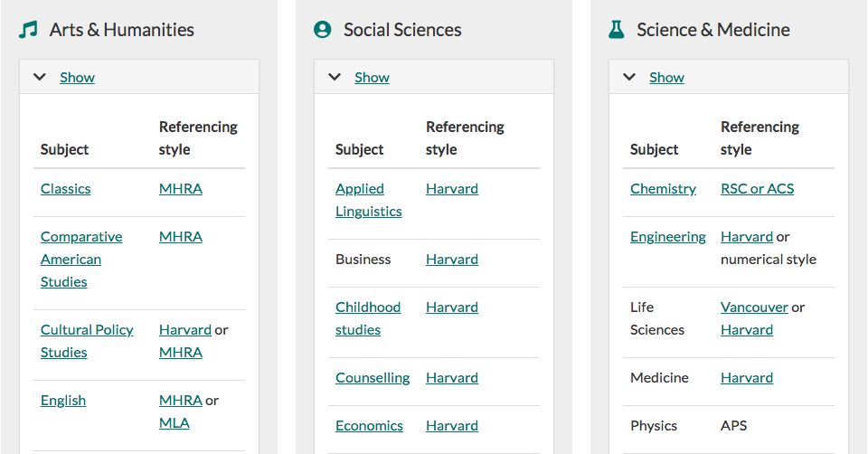
Task: Open the RSC or ACS style link
Action: point(758,189)
